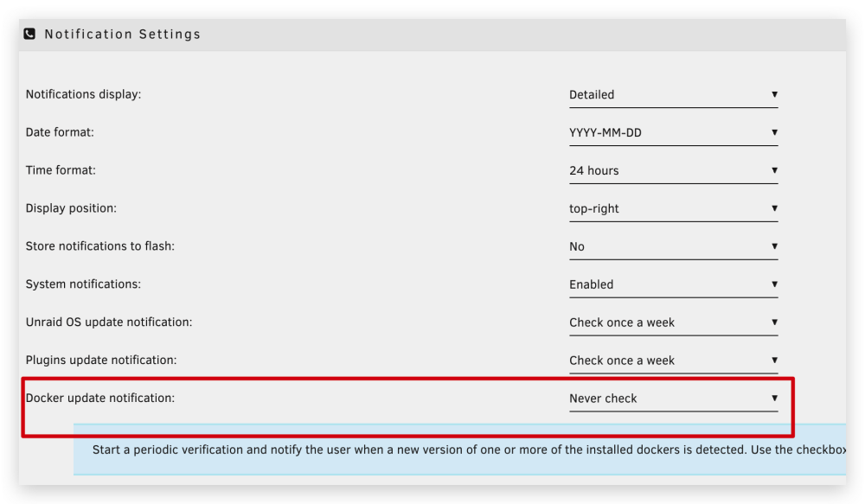Open the Date format dropdown
The image size is (865, 504).
(674, 133)
